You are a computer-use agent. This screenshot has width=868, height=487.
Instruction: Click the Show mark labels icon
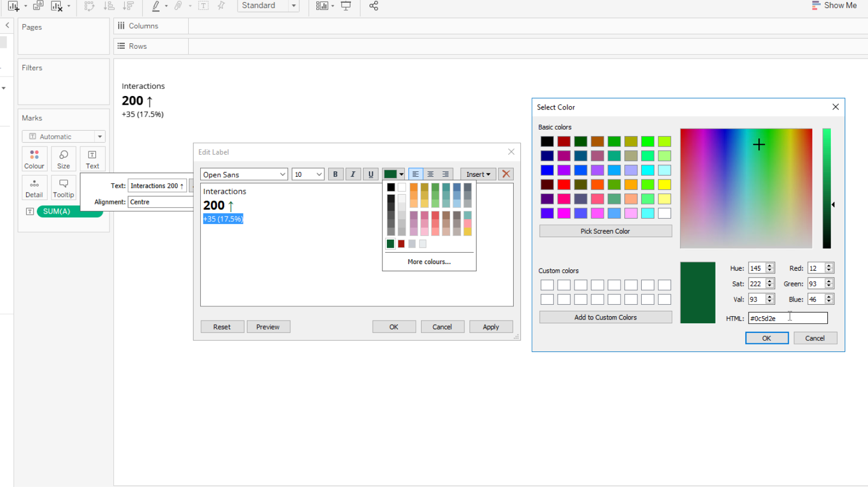pyautogui.click(x=203, y=6)
